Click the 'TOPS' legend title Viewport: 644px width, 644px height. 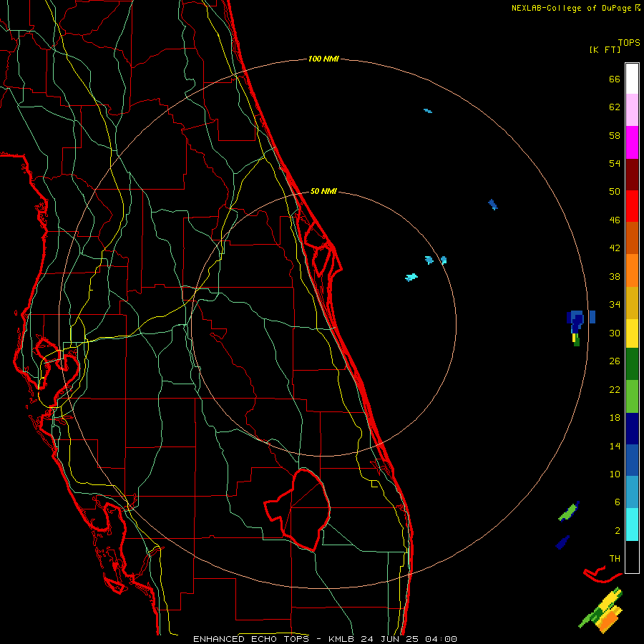[629, 42]
